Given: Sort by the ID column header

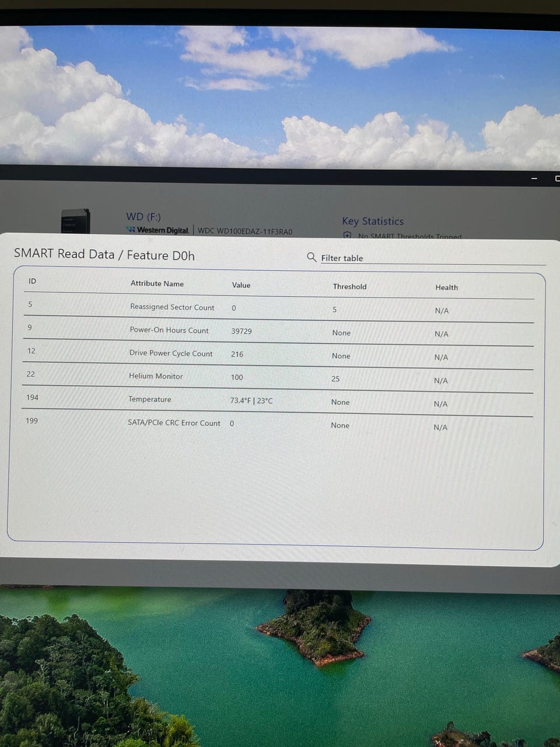Looking at the screenshot, I should (x=33, y=281).
